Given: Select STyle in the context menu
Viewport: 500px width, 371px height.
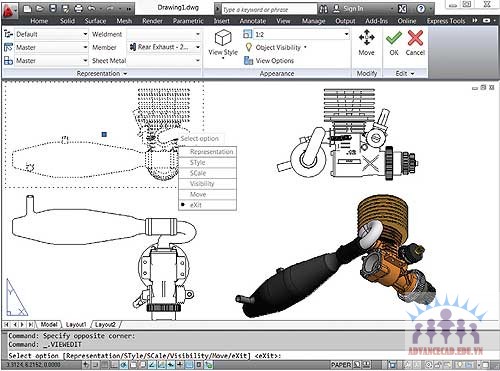Looking at the screenshot, I should [x=208, y=163].
